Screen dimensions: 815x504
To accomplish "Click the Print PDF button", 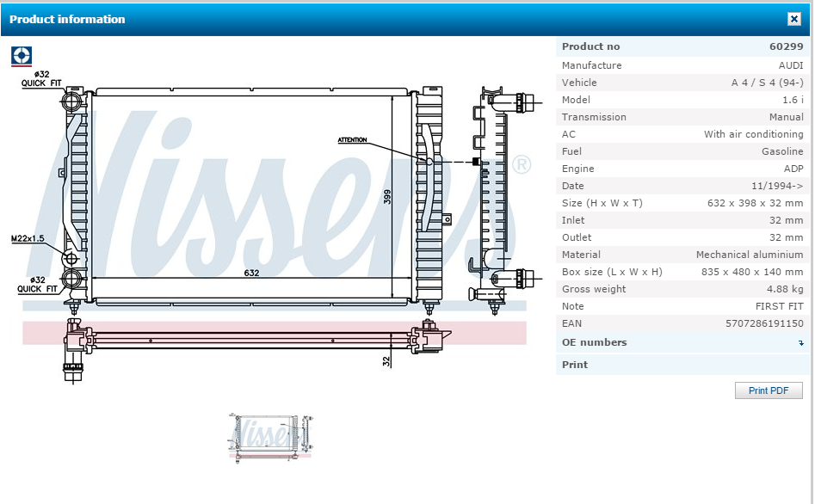I will [769, 390].
